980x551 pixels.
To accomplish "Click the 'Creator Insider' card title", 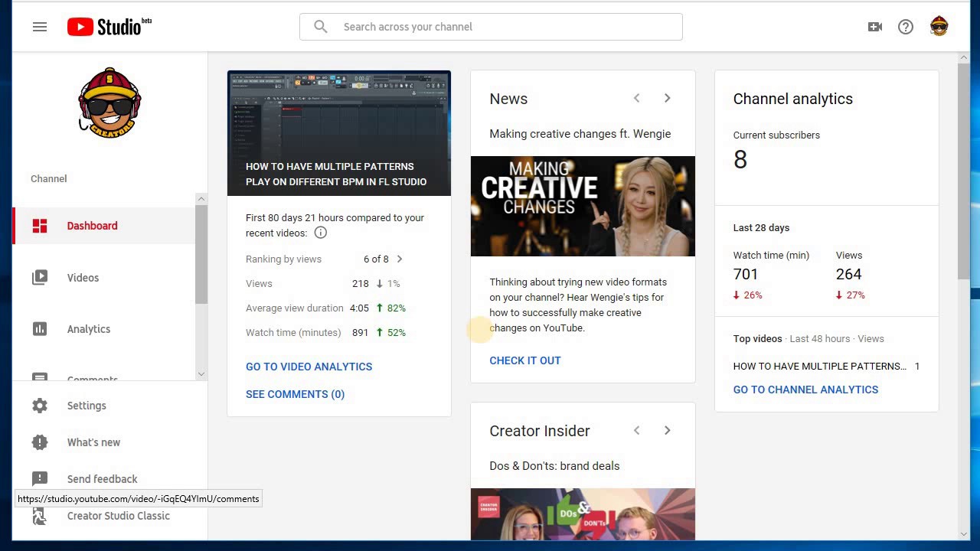I will pos(540,431).
